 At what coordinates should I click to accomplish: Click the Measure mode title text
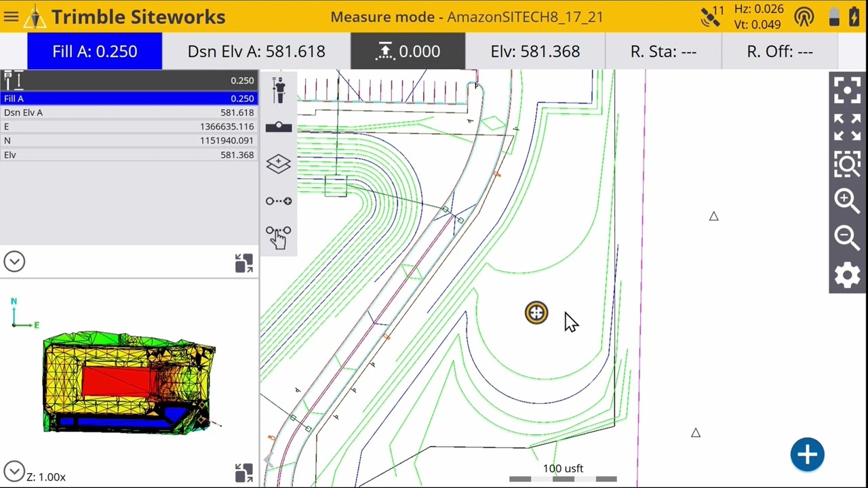click(467, 17)
